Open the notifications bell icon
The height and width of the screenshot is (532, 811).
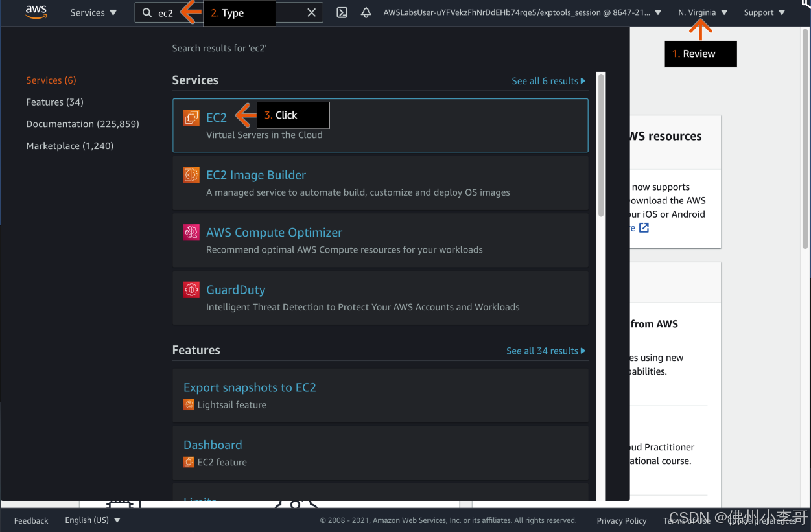[366, 12]
